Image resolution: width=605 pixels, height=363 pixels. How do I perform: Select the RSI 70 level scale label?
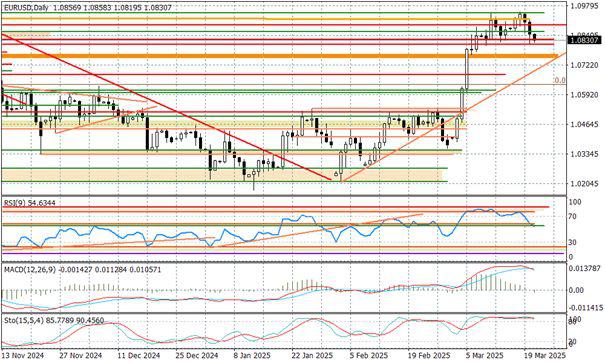pyautogui.click(x=574, y=216)
